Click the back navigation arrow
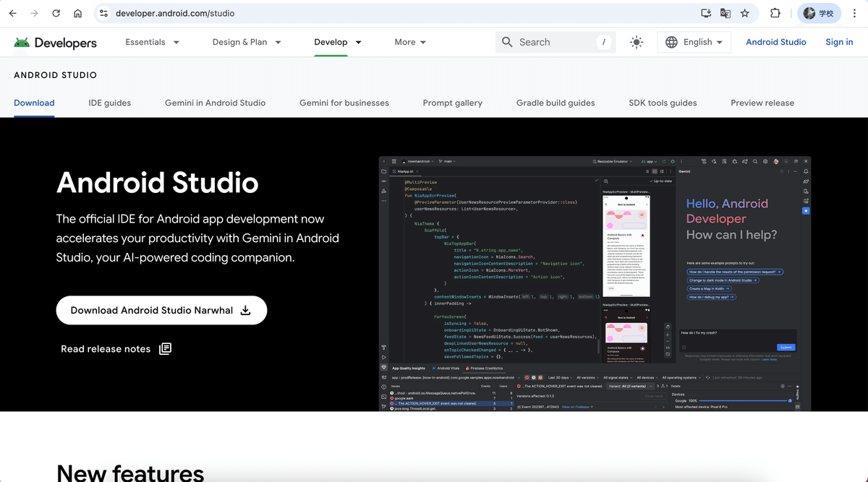The height and width of the screenshot is (482, 868). point(12,12)
